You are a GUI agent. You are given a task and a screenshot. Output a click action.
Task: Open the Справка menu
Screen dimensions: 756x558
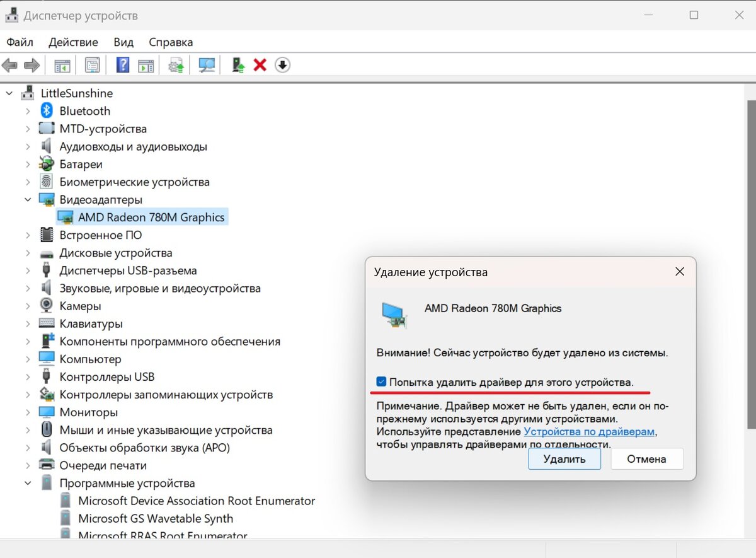point(171,42)
